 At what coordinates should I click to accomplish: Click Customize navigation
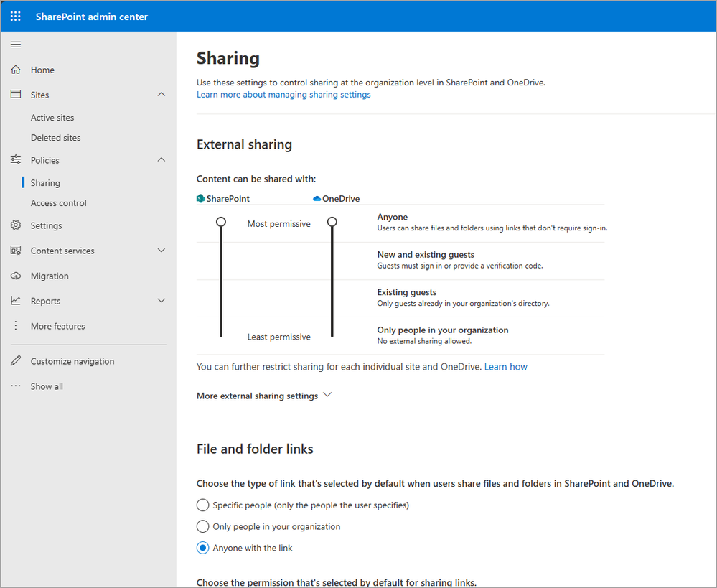[72, 361]
